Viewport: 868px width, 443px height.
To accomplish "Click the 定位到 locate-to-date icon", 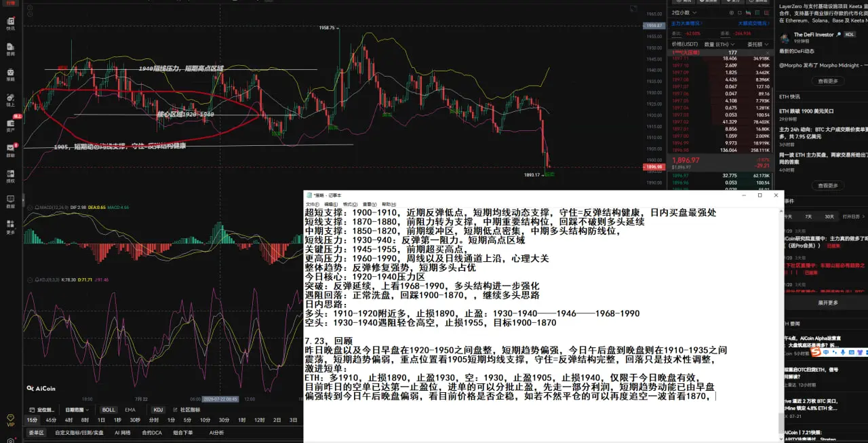I will (42, 410).
